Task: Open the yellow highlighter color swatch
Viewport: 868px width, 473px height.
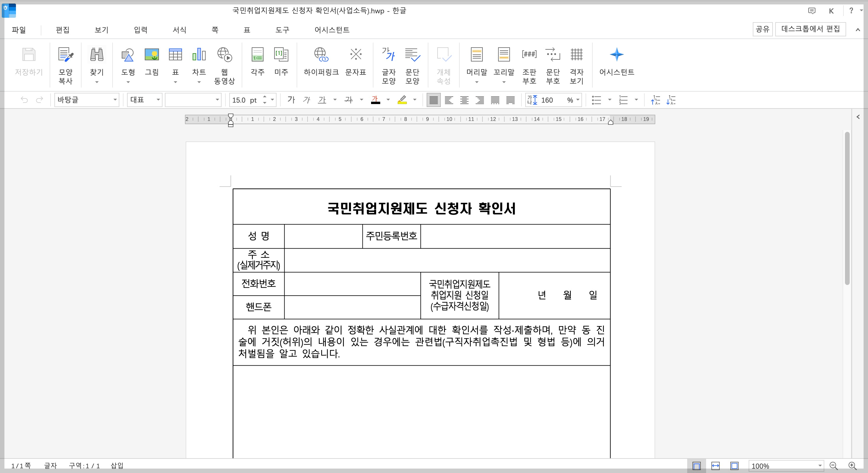Action: coord(402,100)
